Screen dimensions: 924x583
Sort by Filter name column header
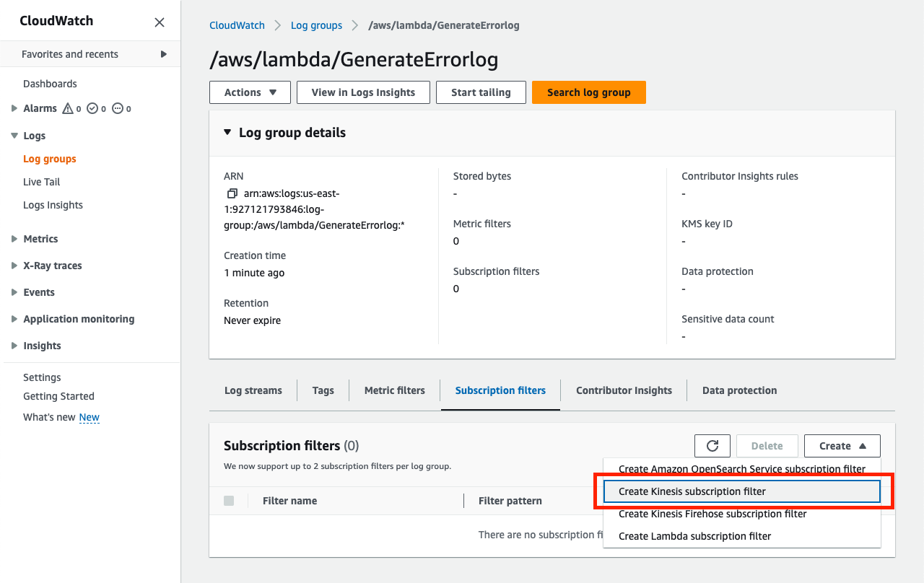[x=289, y=501]
